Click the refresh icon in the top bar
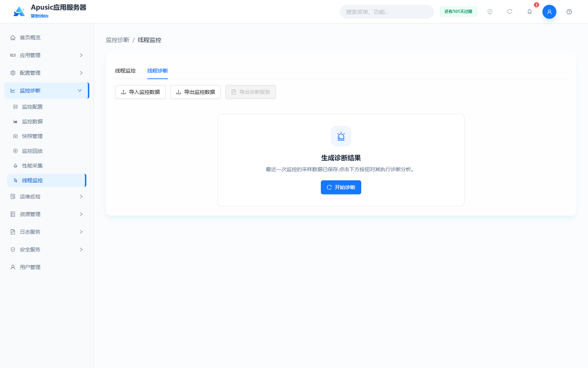Viewport: 588px width, 368px height. coord(510,12)
